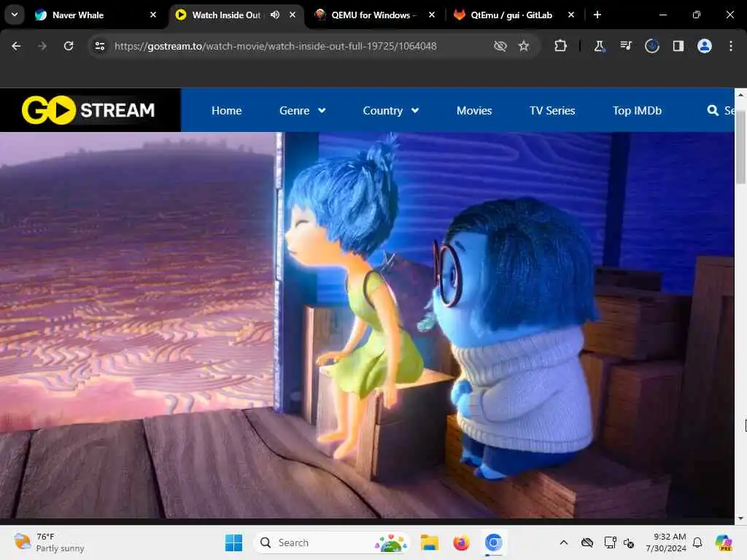Toggle the browser side panel
This screenshot has width=747, height=560.
[x=678, y=46]
